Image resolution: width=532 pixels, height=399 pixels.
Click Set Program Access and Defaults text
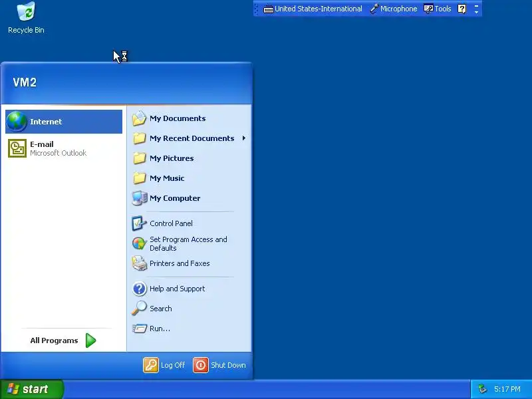pyautogui.click(x=188, y=243)
